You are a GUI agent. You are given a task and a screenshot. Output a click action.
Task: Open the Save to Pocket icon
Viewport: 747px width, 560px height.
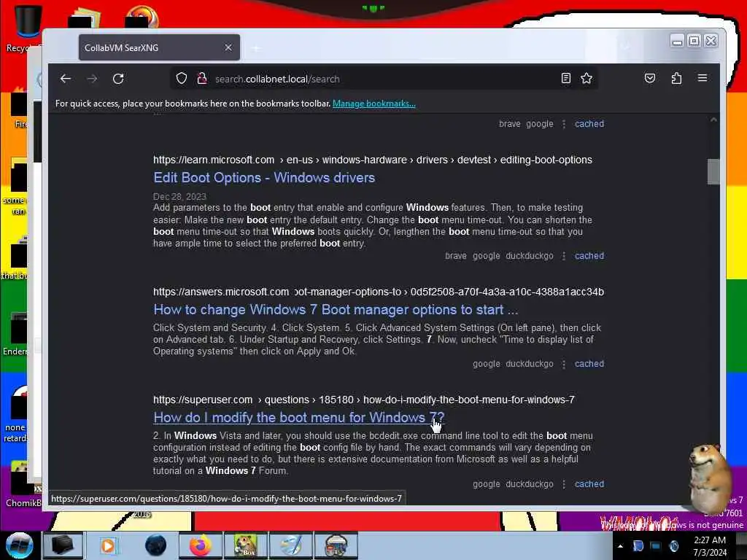650,78
